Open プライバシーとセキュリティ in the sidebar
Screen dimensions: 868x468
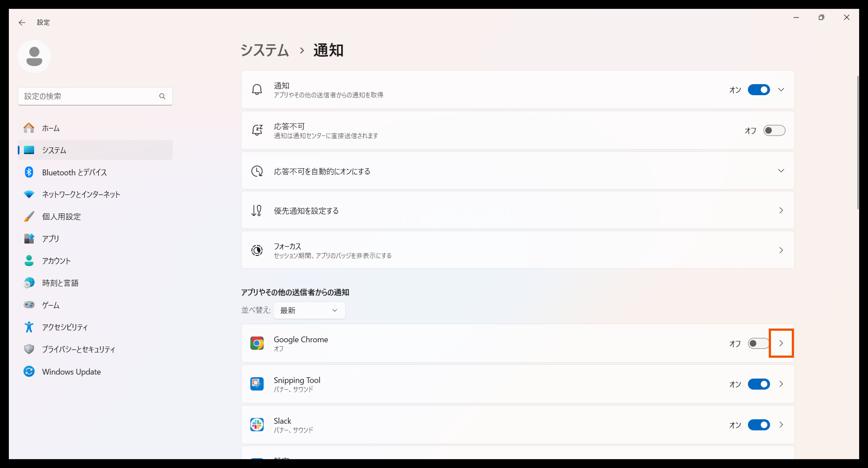(78, 349)
